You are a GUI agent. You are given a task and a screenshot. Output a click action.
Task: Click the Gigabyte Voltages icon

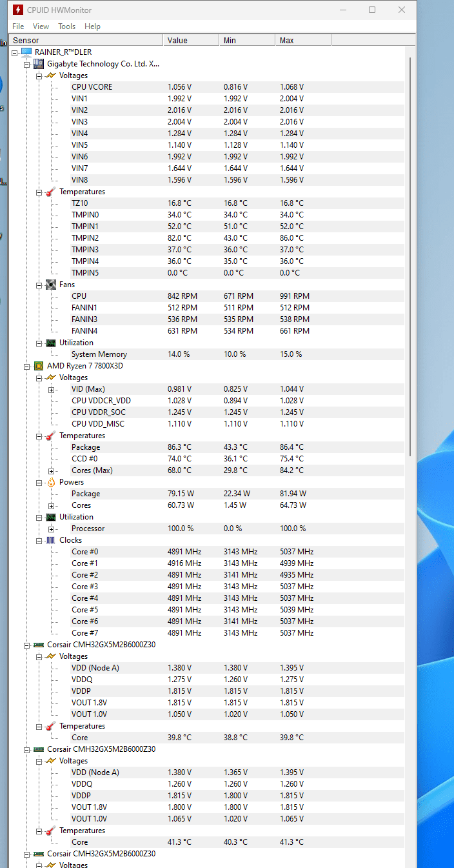(50, 76)
